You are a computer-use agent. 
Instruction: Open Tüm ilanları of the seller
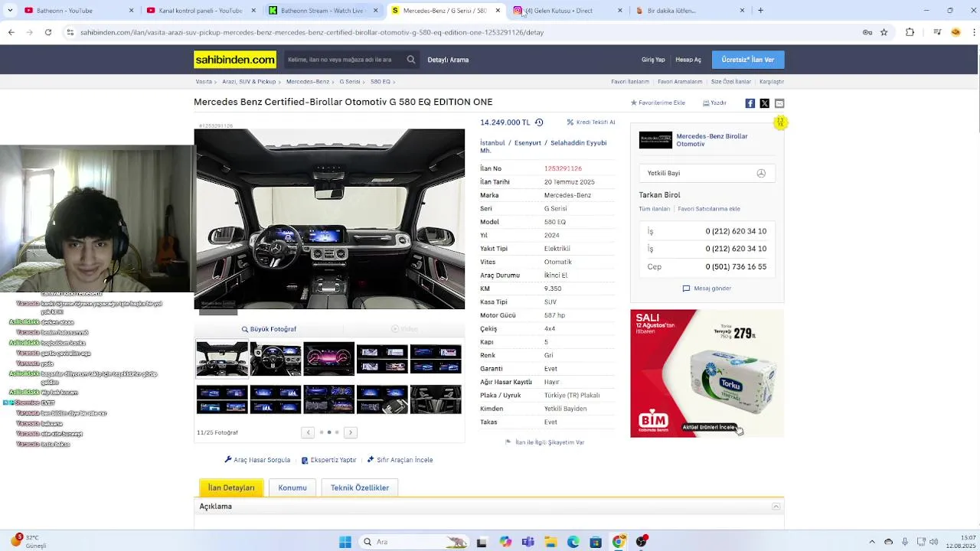pos(655,209)
